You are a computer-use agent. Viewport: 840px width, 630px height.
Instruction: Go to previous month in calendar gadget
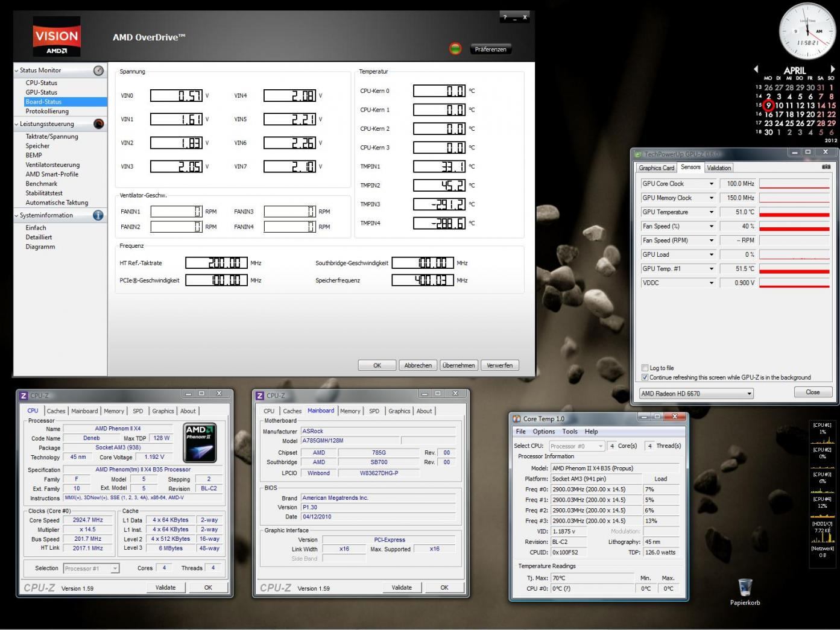coord(756,69)
